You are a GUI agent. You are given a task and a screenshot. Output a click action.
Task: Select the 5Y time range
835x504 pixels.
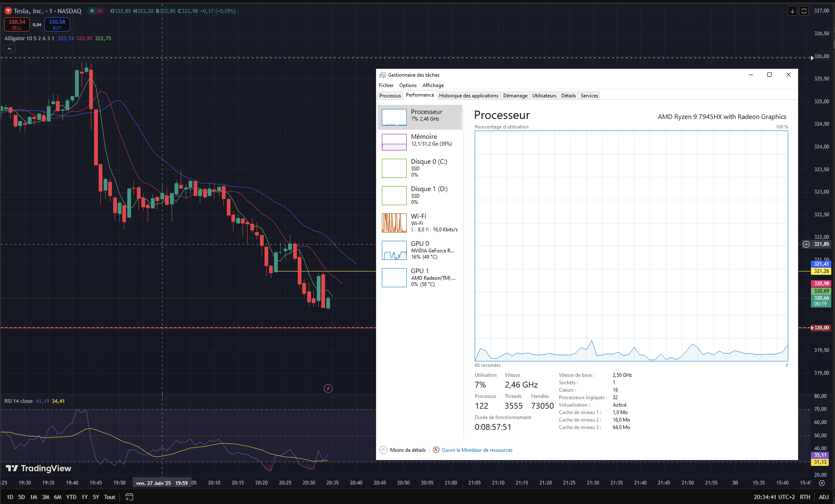click(96, 497)
